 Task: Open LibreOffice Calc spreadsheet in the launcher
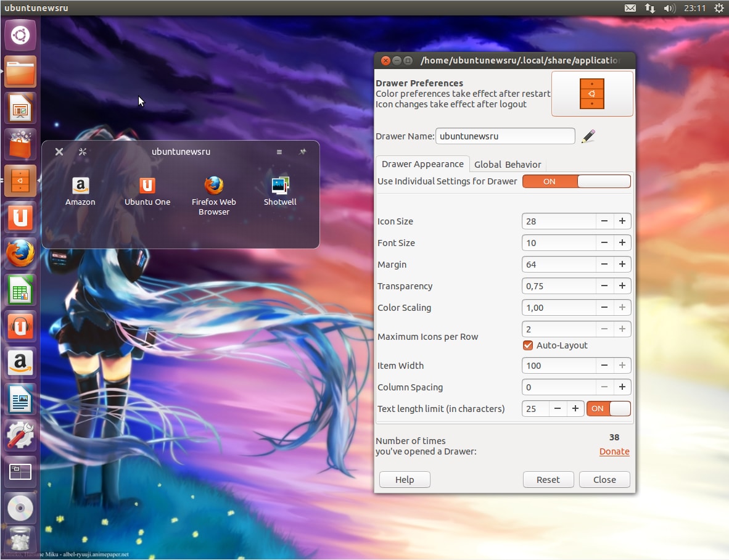(x=20, y=289)
